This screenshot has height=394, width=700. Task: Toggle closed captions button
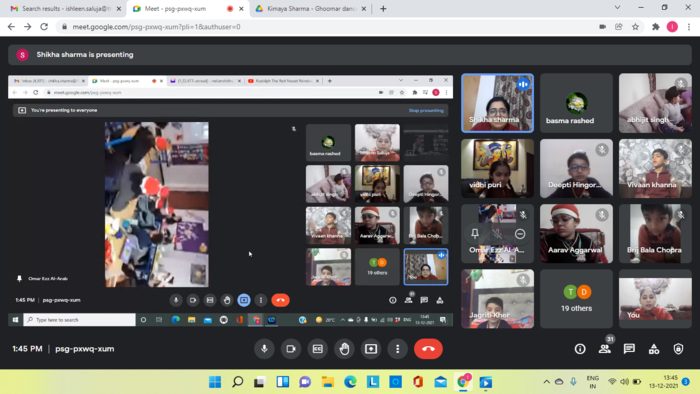click(x=317, y=349)
